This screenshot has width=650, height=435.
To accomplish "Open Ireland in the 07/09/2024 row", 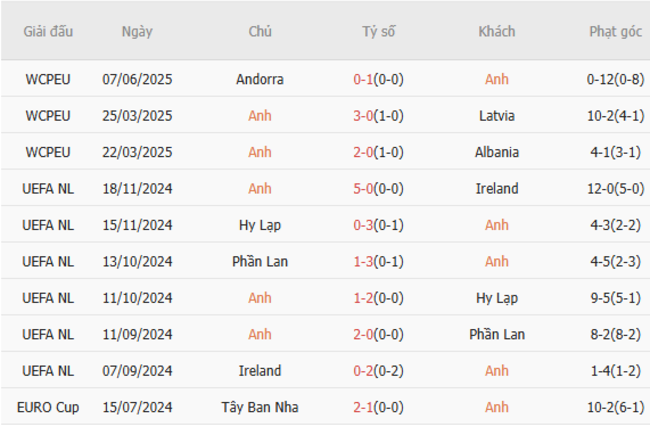I will 260,371.
